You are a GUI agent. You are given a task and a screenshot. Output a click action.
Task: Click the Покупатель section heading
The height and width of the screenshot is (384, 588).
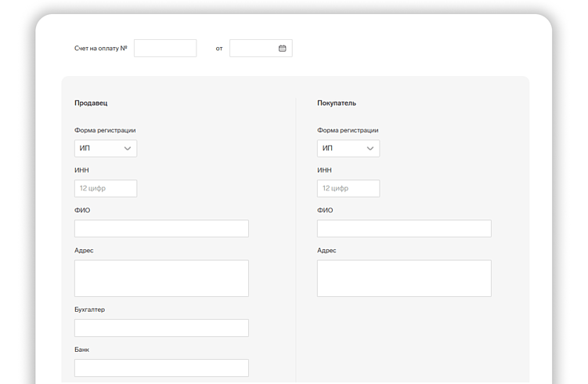pos(337,103)
